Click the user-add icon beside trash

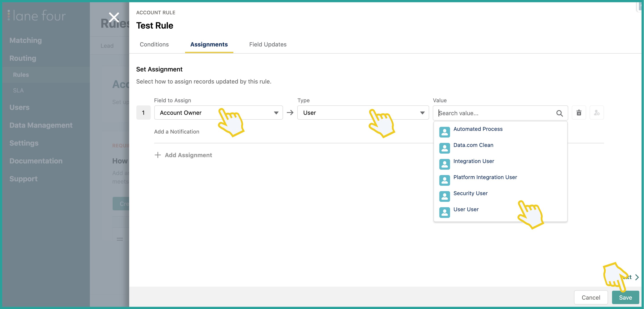click(x=597, y=113)
